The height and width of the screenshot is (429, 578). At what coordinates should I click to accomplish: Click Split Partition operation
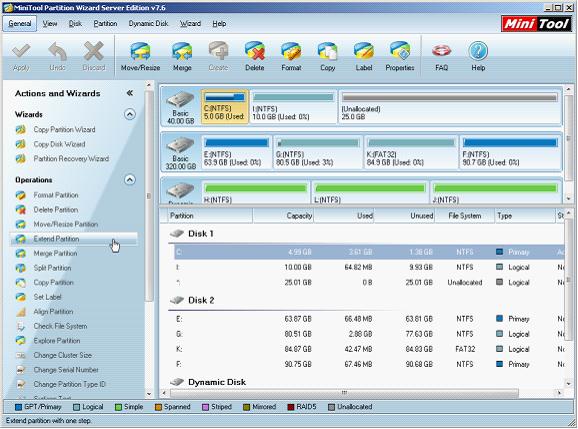tap(52, 268)
